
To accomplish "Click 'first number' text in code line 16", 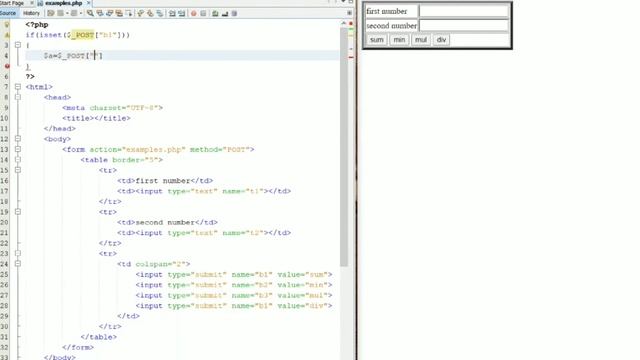I will pyautogui.click(x=163, y=181).
